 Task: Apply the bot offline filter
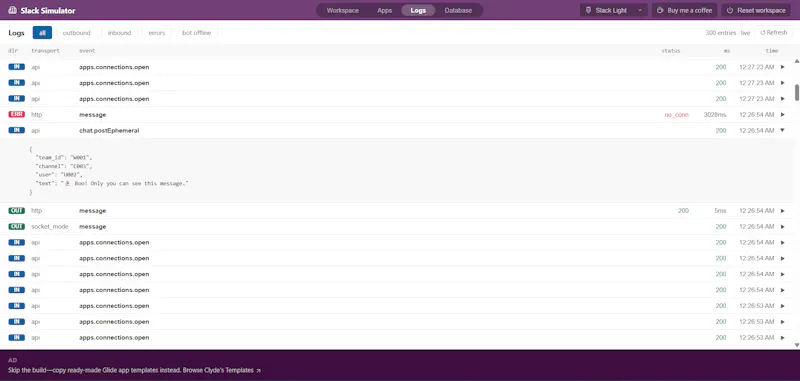(196, 33)
